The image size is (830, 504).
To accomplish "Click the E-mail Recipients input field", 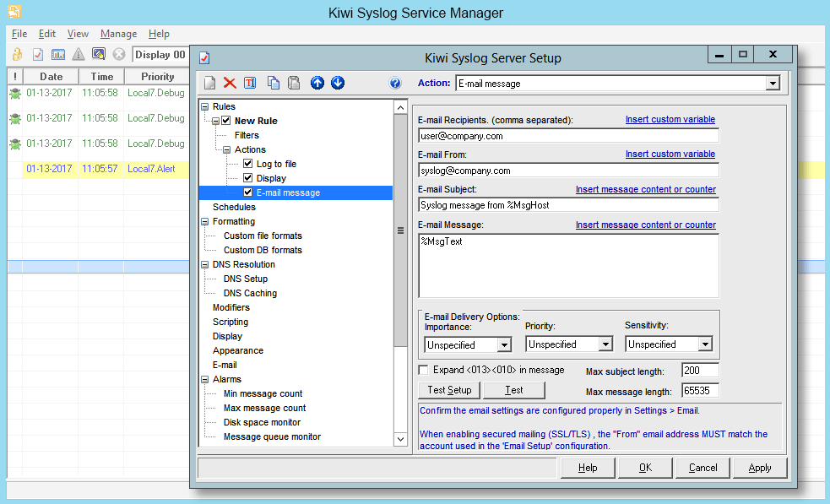I will (568, 135).
